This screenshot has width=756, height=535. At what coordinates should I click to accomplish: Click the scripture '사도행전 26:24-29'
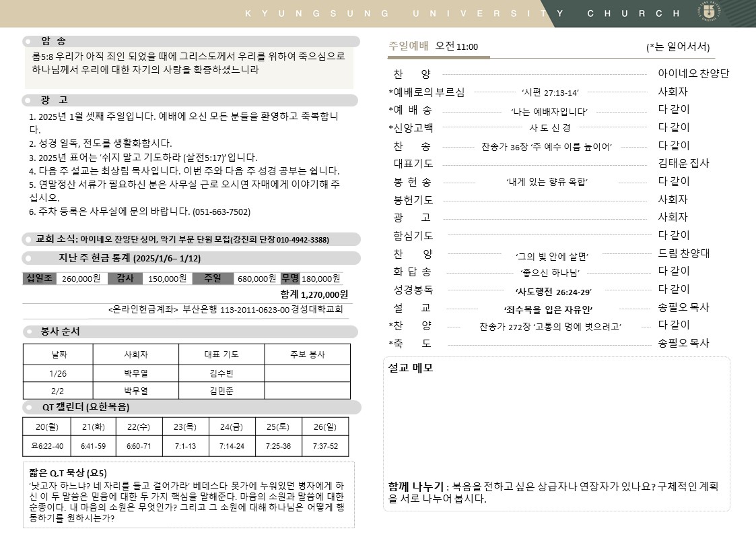click(553, 292)
